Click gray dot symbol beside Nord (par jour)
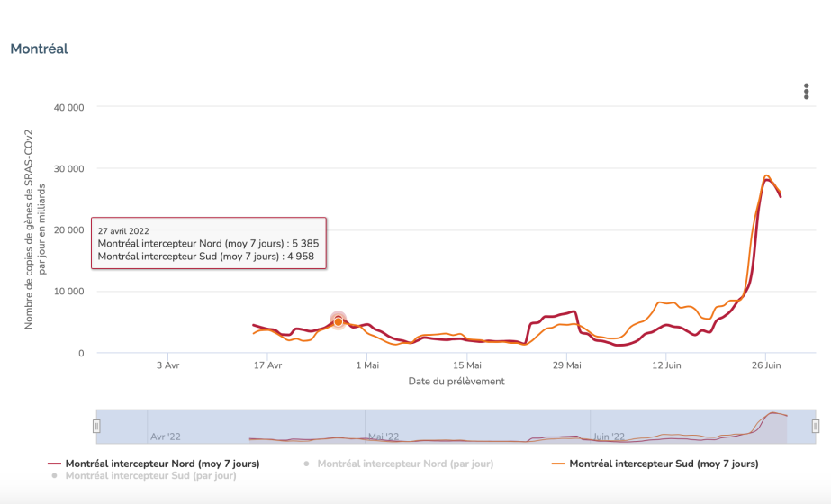The width and height of the screenshot is (831, 504). pos(307,464)
